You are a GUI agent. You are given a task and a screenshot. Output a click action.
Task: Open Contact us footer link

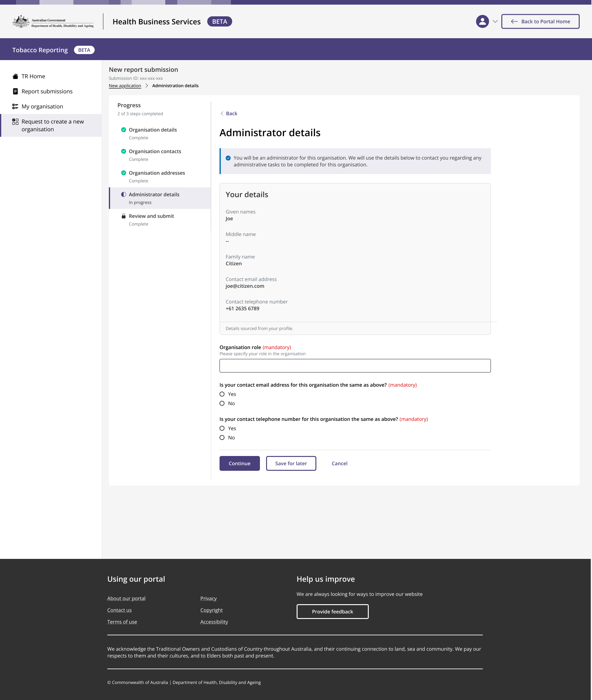119,610
